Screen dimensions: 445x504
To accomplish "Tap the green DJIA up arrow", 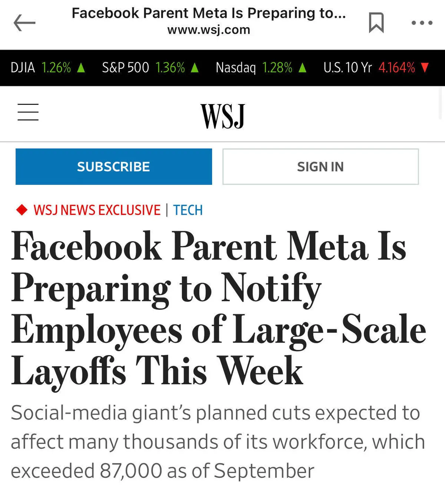I will [x=81, y=68].
